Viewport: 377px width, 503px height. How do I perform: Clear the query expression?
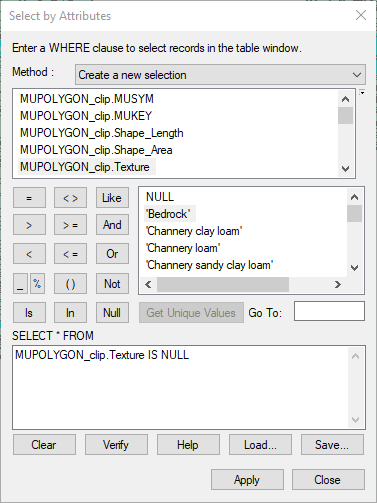click(44, 445)
